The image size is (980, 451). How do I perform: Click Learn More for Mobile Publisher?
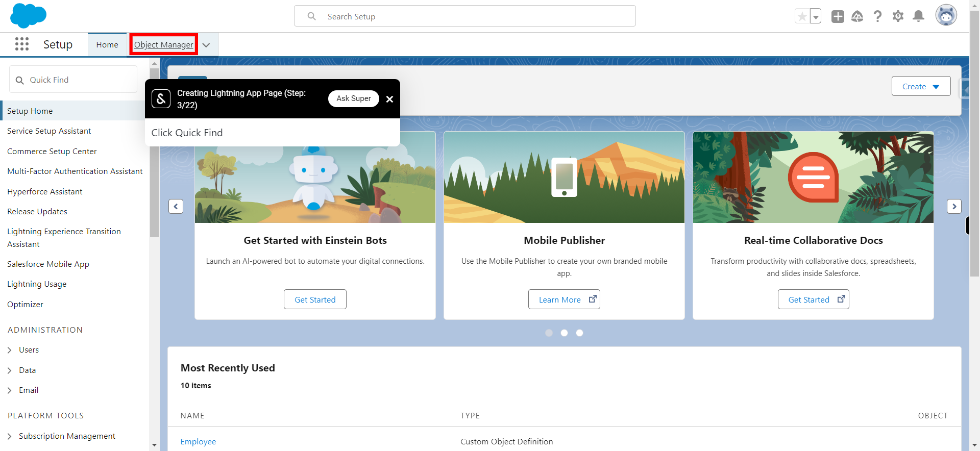[564, 299]
